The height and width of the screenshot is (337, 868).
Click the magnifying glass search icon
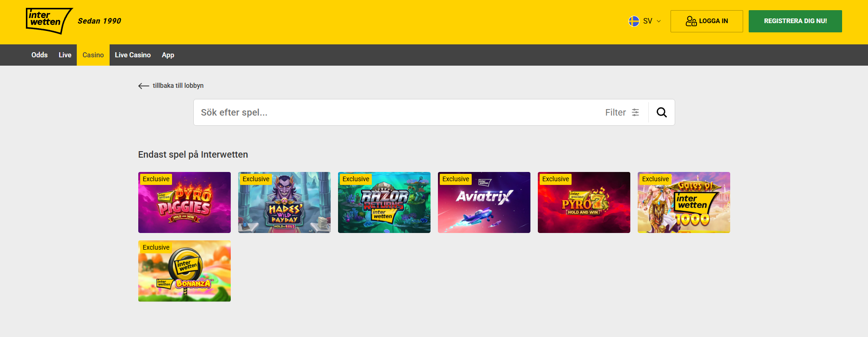point(661,112)
